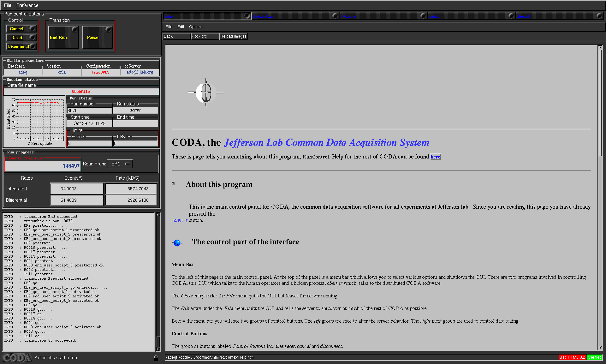This screenshot has width=606, height=364.
Task: Click the empty End time field
Action: (135, 123)
